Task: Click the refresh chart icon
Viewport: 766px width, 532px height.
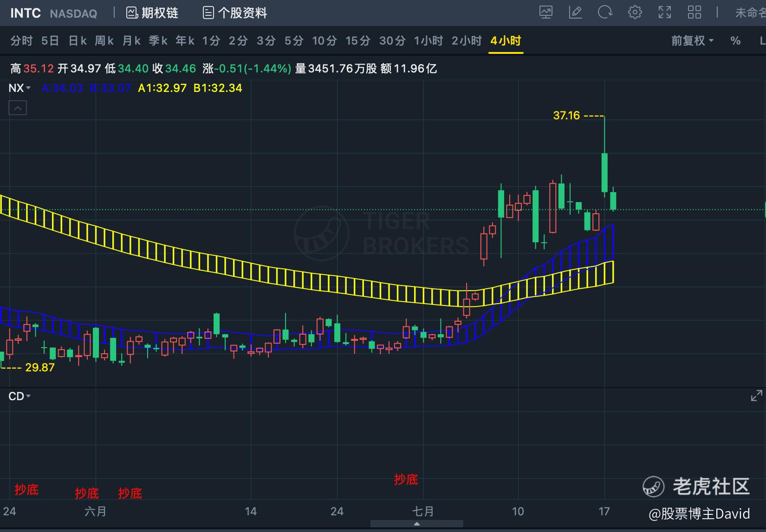Action: pos(605,12)
